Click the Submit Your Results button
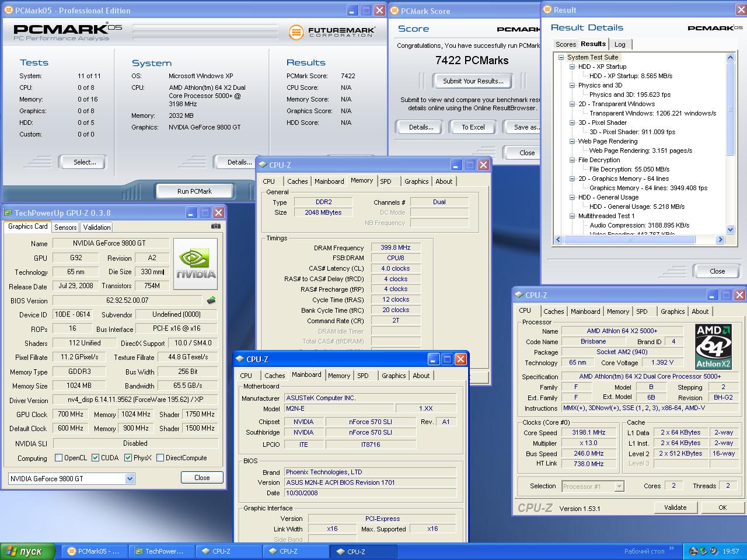The width and height of the screenshot is (747, 560). (x=473, y=81)
